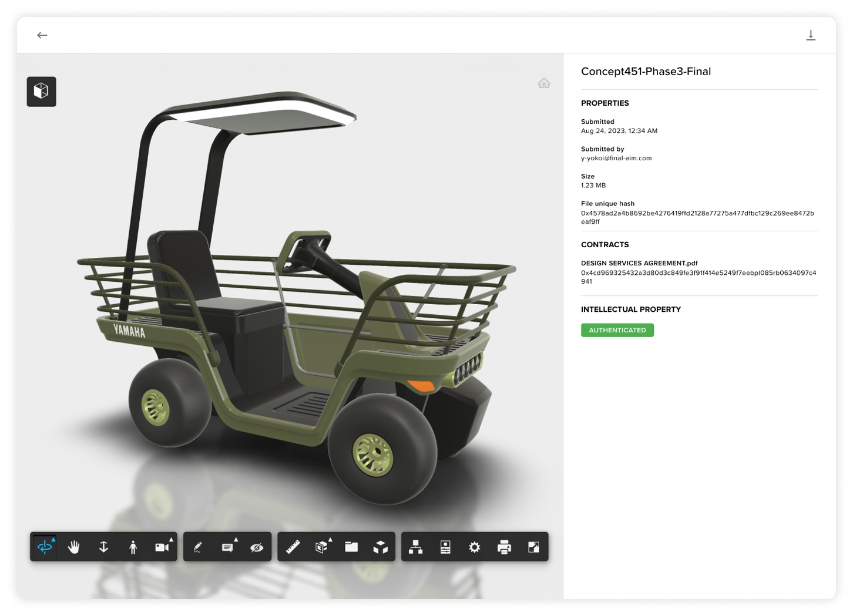The image size is (853, 616).
Task: Click the 3D vehicle model
Action: [297, 299]
